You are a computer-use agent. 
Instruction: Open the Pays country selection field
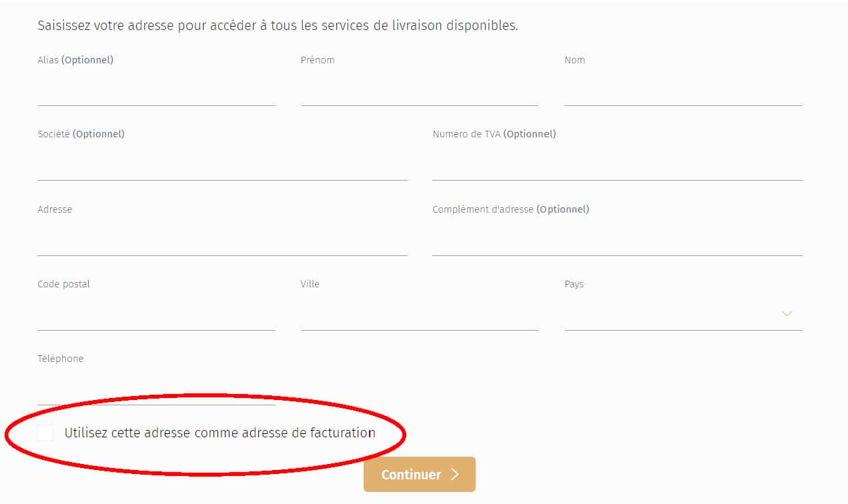[x=674, y=315]
